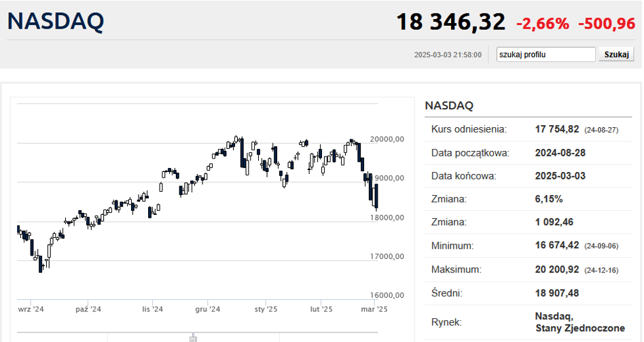
Task: Click the 'lis '24' time axis label
Action: pyautogui.click(x=152, y=309)
